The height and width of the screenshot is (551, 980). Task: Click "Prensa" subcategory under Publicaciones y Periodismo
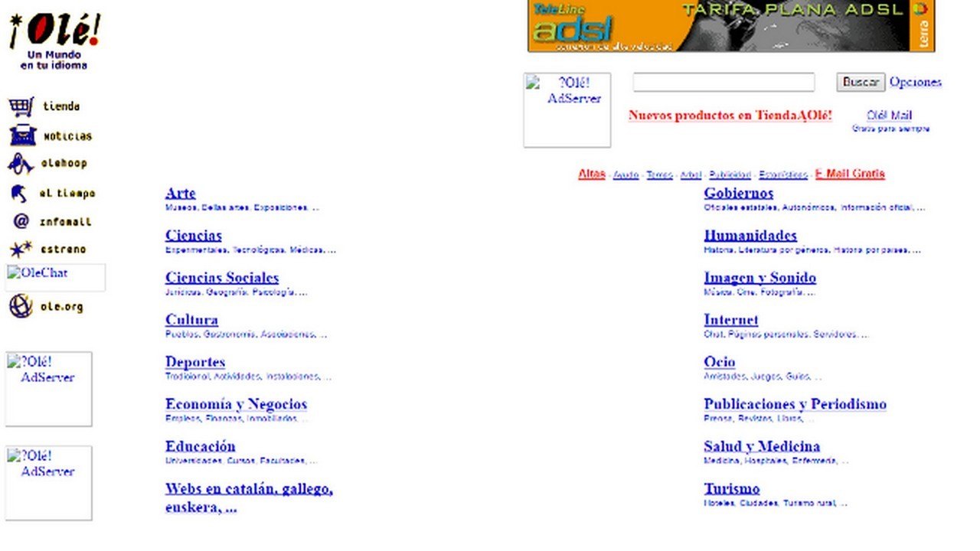pos(718,418)
